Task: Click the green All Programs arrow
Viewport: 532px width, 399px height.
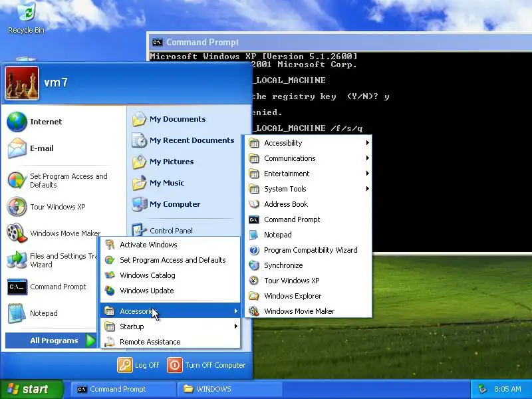Action: pyautogui.click(x=90, y=340)
